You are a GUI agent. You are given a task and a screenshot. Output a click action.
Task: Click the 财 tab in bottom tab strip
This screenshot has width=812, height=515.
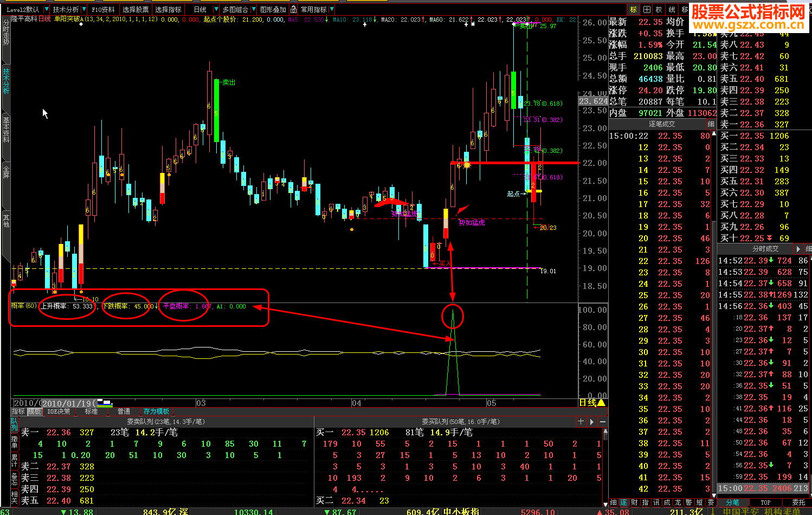tap(635, 503)
